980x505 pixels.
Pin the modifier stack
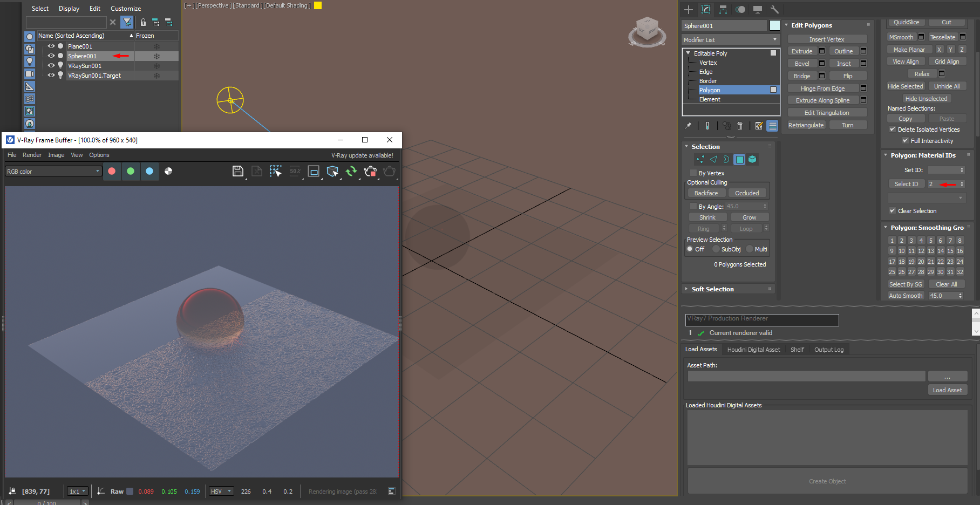[x=688, y=126]
